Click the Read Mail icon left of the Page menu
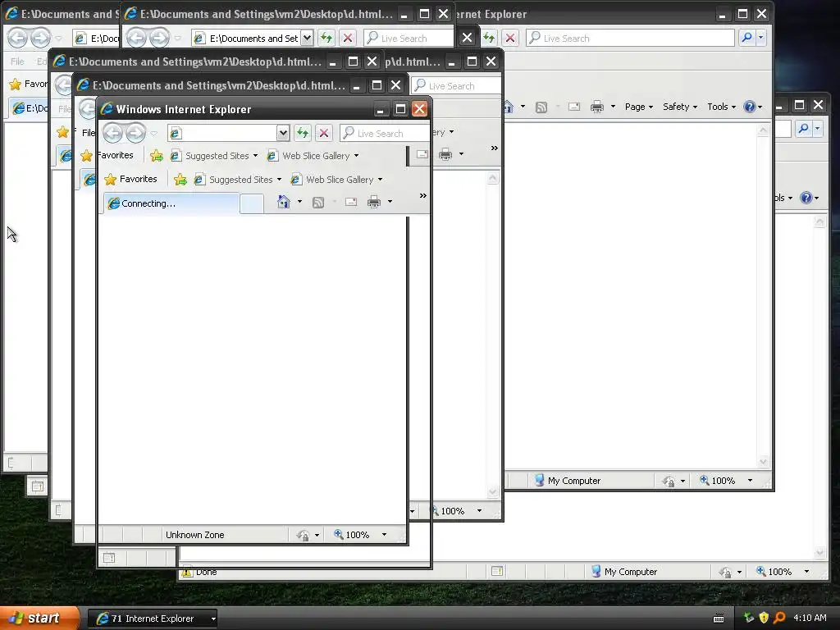 tap(574, 107)
